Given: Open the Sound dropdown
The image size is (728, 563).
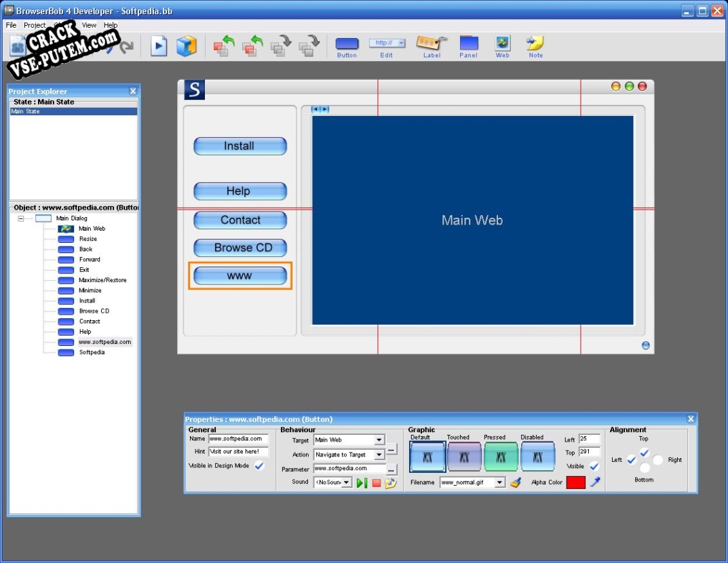Looking at the screenshot, I should pos(347,482).
